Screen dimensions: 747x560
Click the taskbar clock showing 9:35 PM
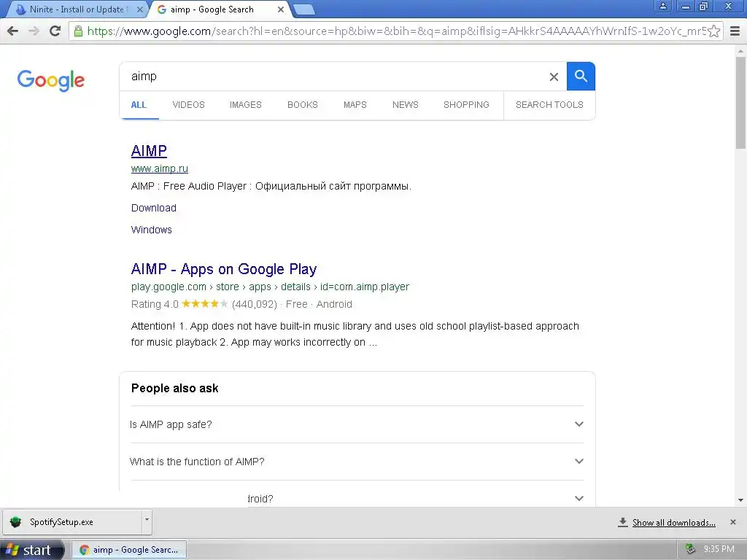tap(719, 549)
